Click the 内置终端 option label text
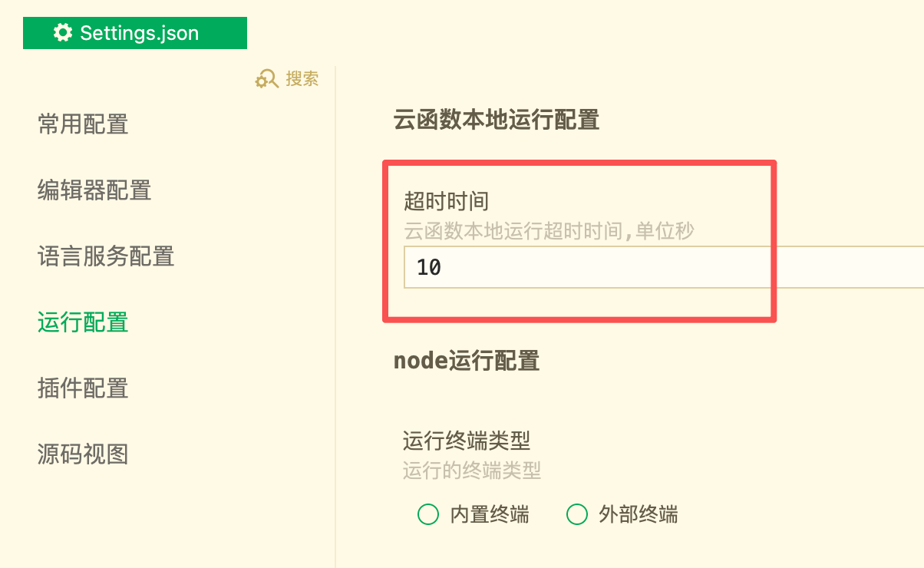The width and height of the screenshot is (924, 568). (489, 514)
